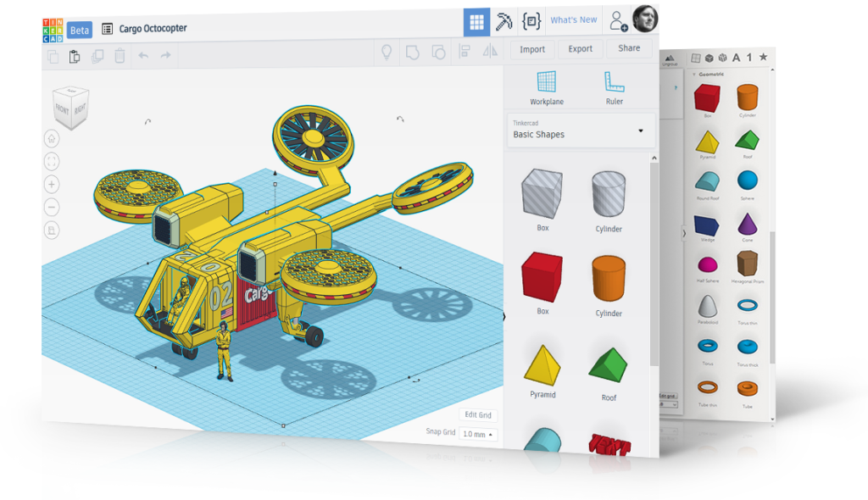
Task: Click the Home view icon
Action: (x=52, y=138)
